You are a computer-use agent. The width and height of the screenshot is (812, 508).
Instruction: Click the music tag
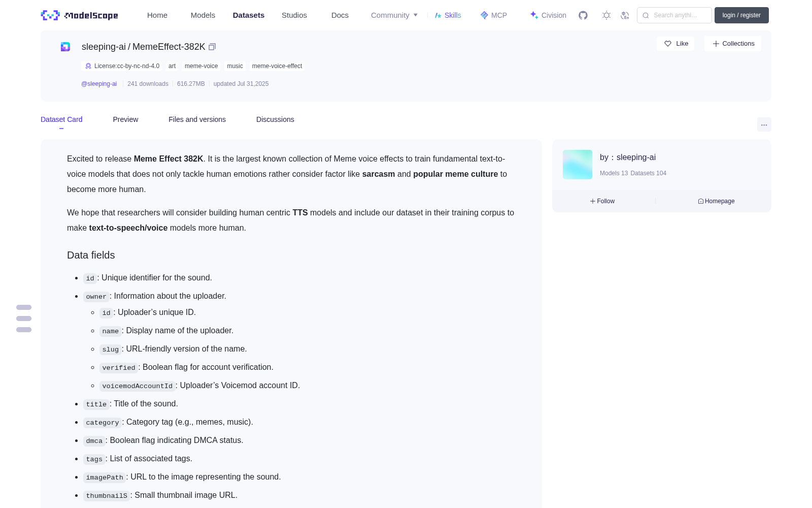235,66
